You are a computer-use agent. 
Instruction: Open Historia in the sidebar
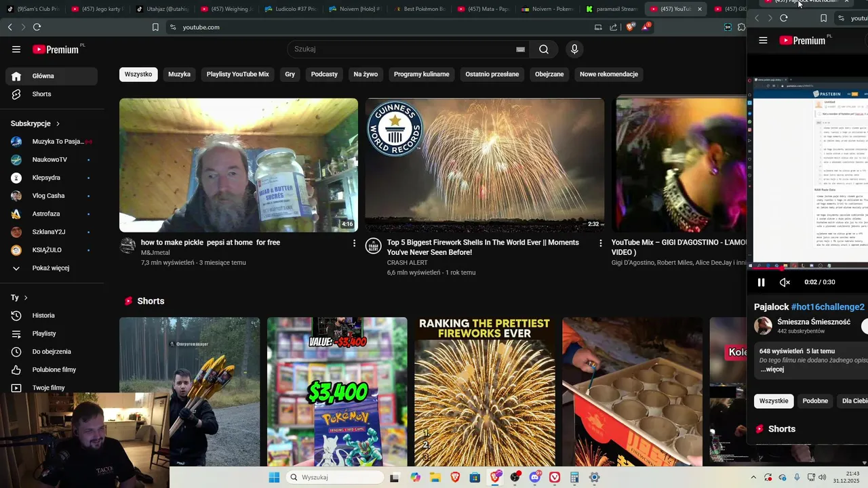[52, 315]
